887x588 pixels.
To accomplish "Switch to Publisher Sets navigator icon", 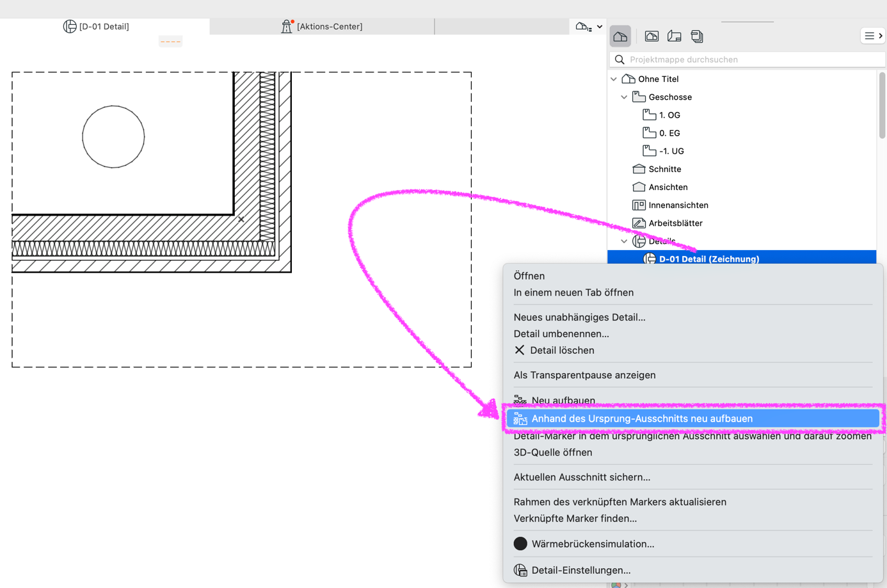I will click(x=697, y=36).
